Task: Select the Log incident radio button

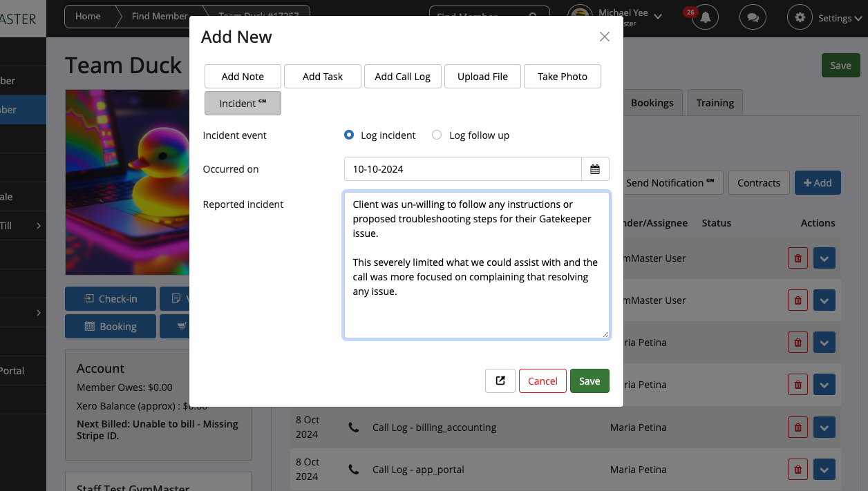Action: [349, 135]
